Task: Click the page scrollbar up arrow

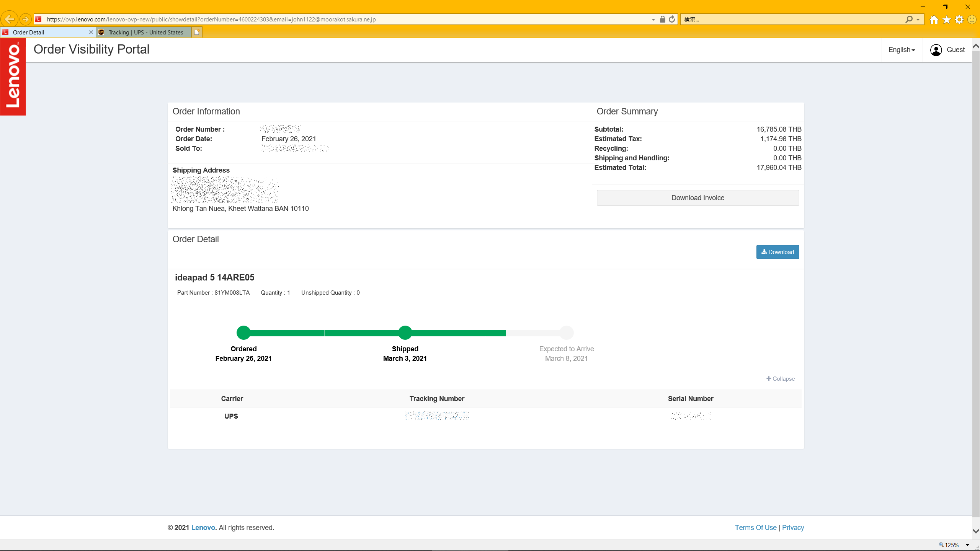Action: click(976, 46)
